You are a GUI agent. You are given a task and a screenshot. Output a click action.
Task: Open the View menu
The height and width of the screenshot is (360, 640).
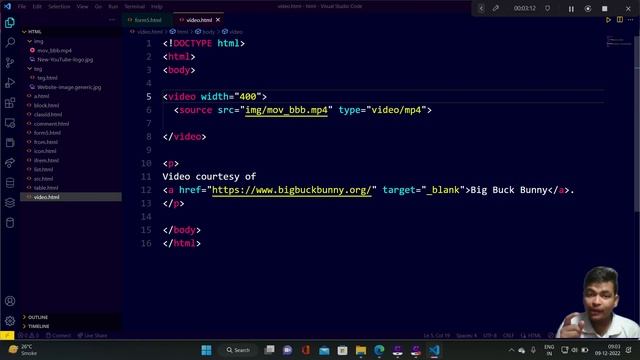coord(82,7)
